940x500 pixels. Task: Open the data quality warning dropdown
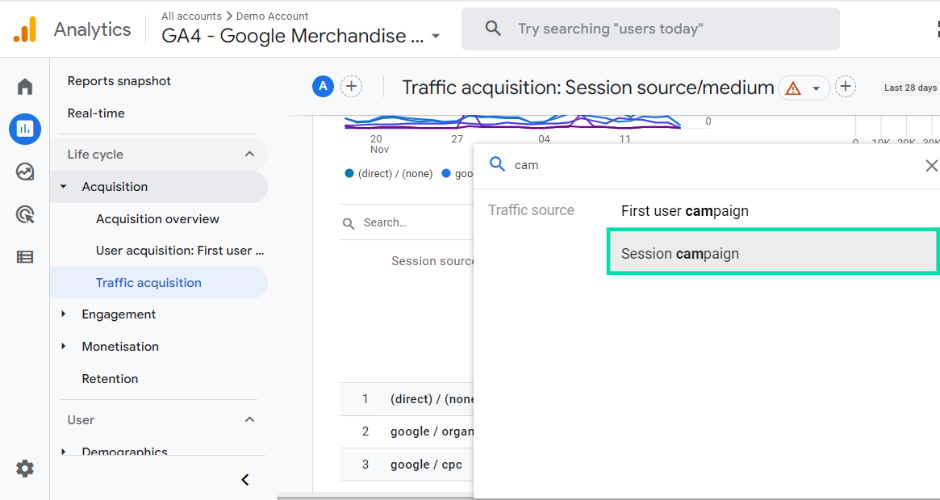804,88
